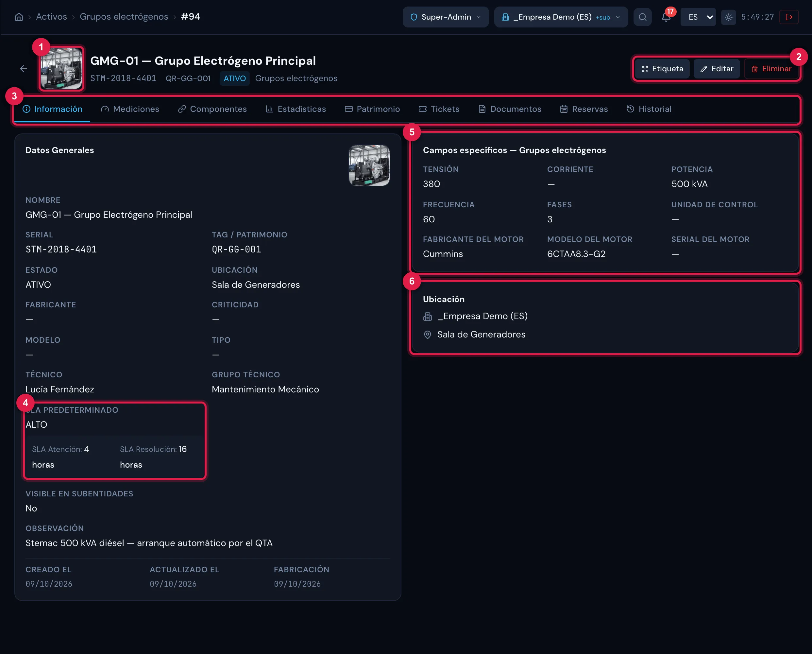
Task: Click the ALTO SLA predeterminado value
Action: (x=36, y=424)
